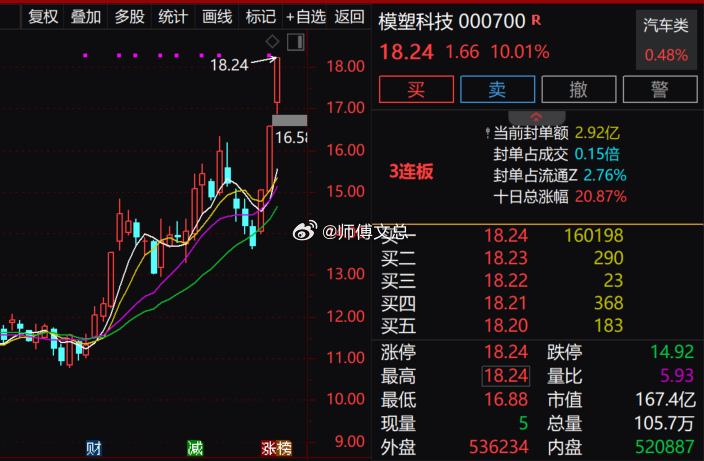Select the 叠加 overlay option
Viewport: 704px width, 461px height.
click(x=85, y=17)
